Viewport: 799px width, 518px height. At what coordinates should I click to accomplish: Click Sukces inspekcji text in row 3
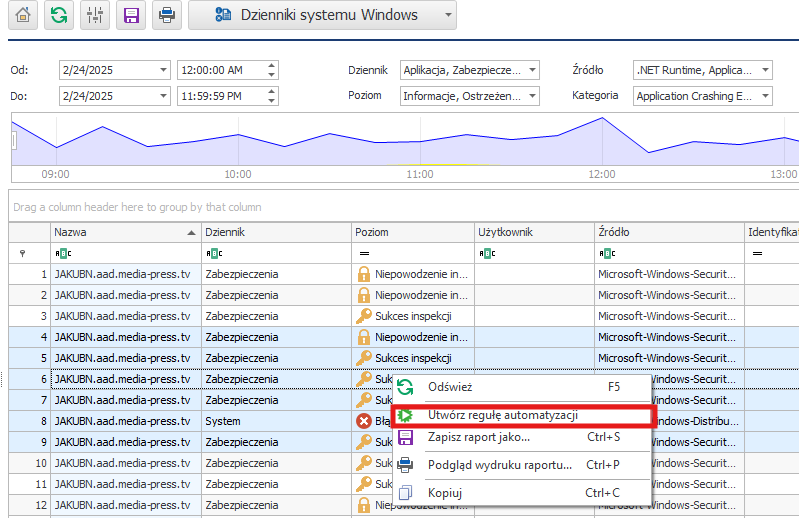[x=413, y=316]
